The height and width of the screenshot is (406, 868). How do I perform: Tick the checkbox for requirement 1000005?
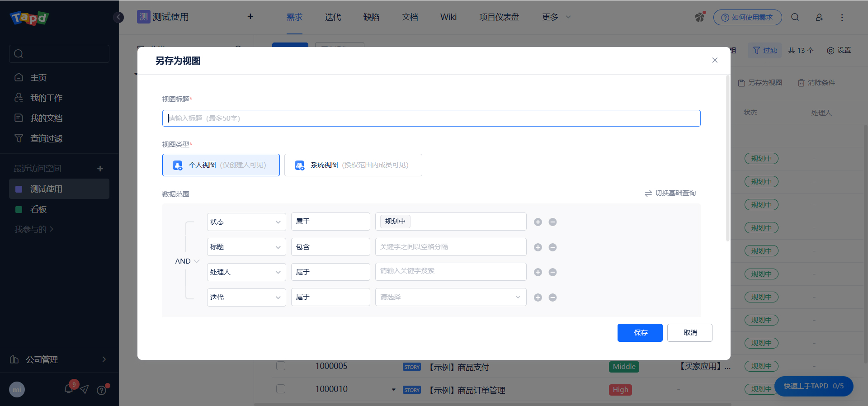click(281, 366)
